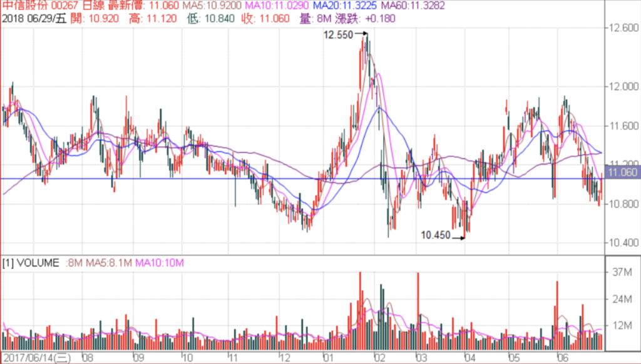Click the 最新價: 11.060 value

[x=143, y=6]
